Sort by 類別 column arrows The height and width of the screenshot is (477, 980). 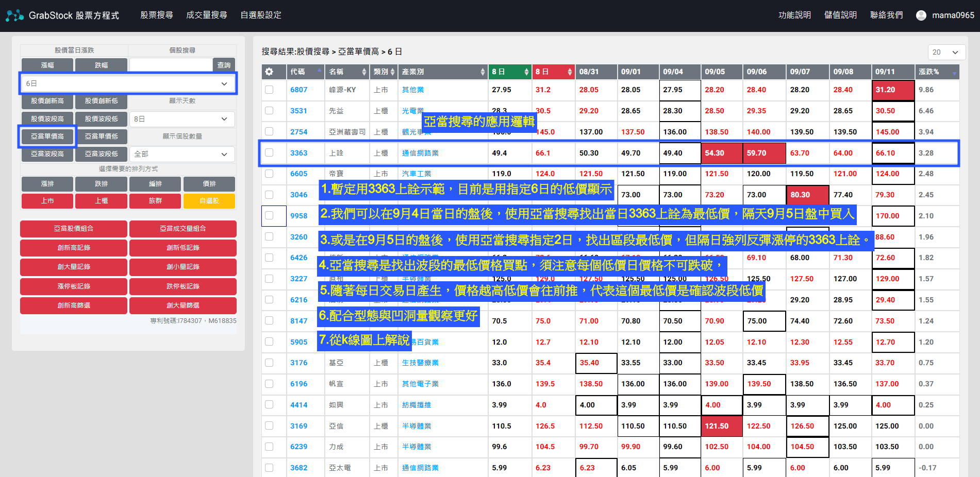[393, 72]
